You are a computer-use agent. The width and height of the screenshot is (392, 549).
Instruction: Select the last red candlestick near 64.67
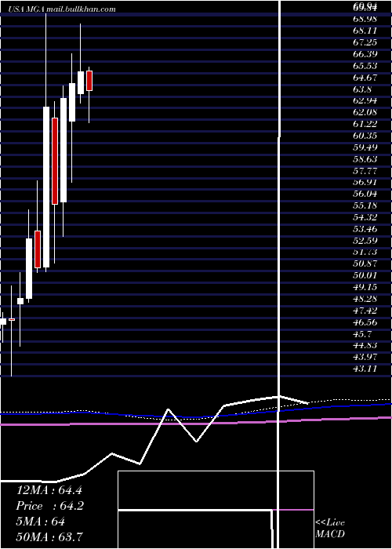point(89,81)
